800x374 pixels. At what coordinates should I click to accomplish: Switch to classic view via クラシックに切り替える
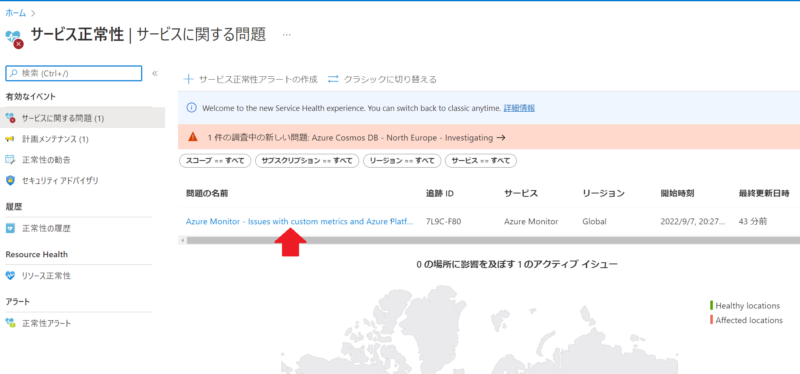tap(382, 79)
